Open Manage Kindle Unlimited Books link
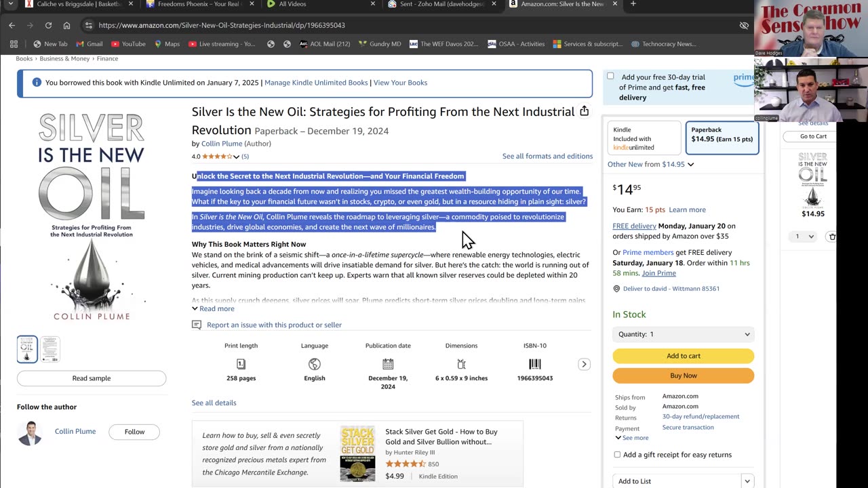The image size is (868, 488). tap(316, 83)
